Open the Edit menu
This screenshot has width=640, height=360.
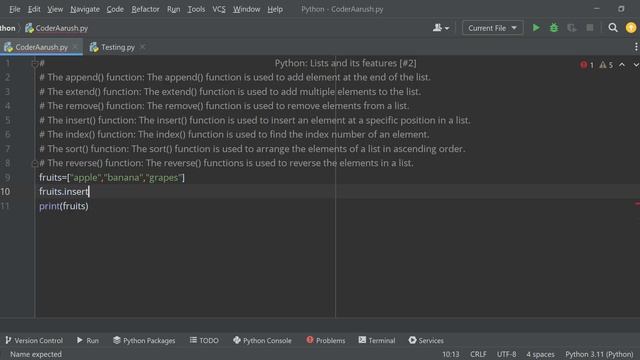[x=34, y=9]
